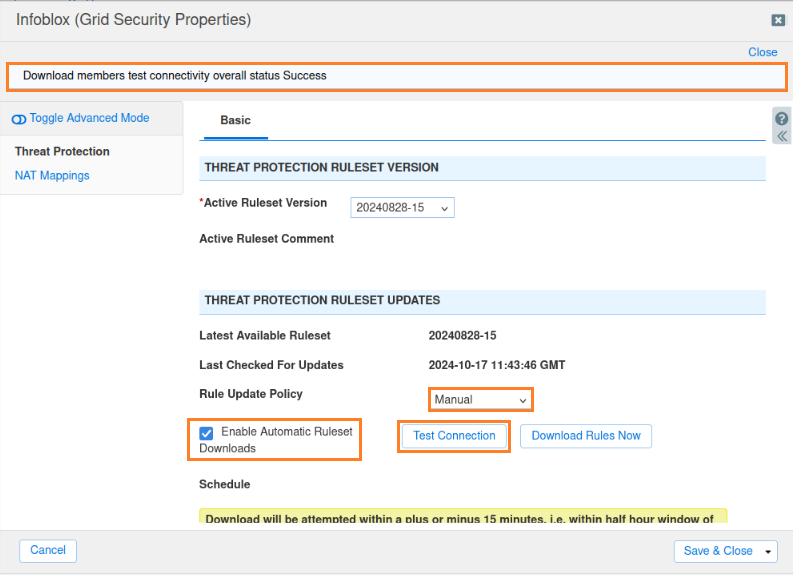
Task: Click the Last Checked For Updates label
Action: [x=271, y=365]
